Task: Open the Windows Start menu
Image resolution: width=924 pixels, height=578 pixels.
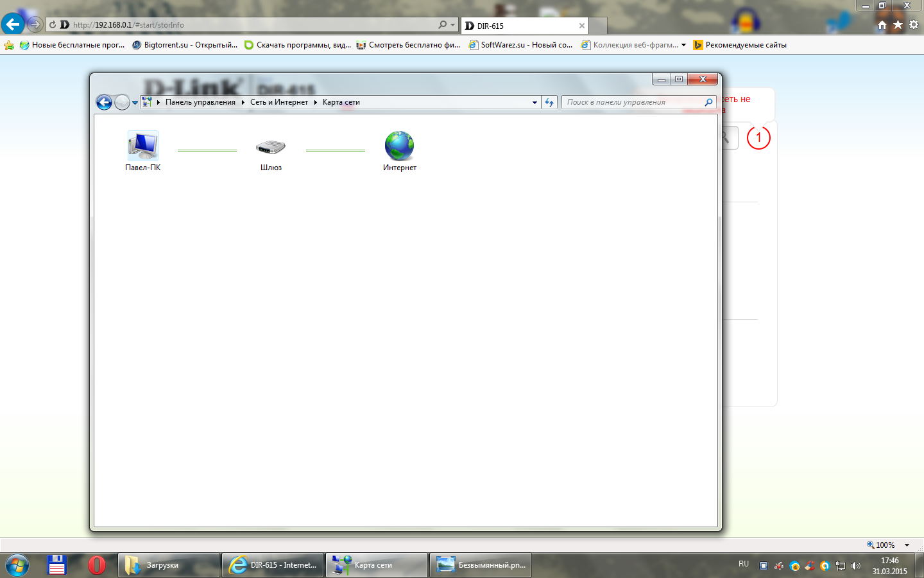Action: click(17, 565)
